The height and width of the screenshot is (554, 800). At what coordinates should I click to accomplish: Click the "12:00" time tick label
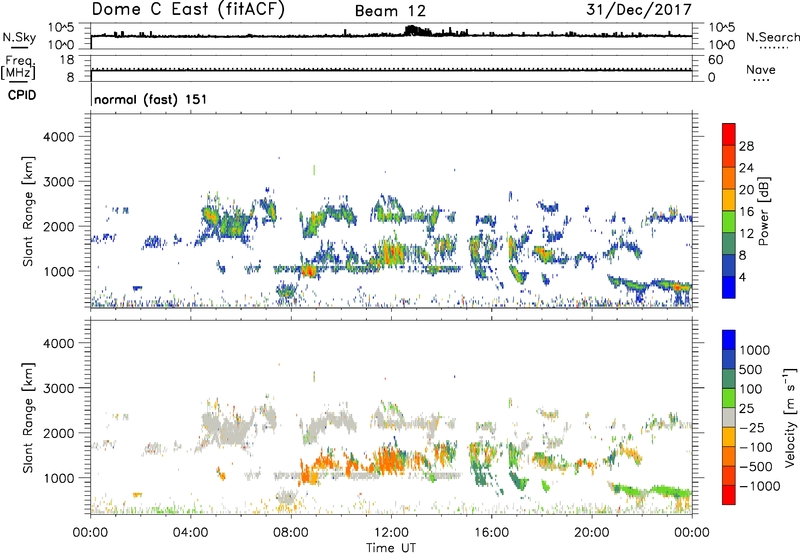(x=391, y=533)
